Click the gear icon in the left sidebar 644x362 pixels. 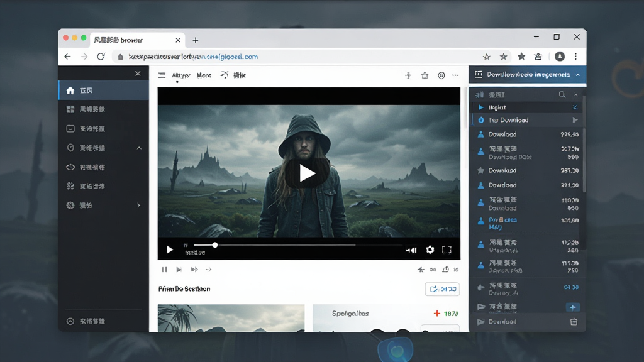click(x=70, y=206)
